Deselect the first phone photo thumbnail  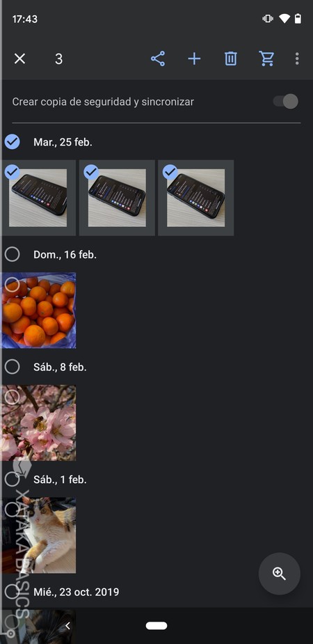(39, 198)
